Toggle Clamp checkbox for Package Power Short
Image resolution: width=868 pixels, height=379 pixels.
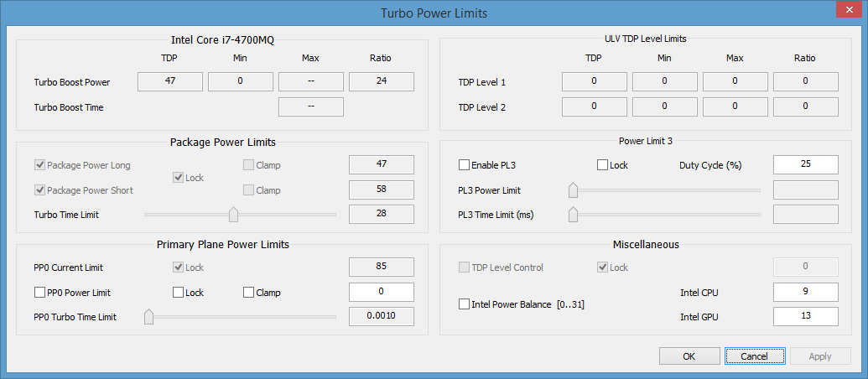tap(248, 189)
